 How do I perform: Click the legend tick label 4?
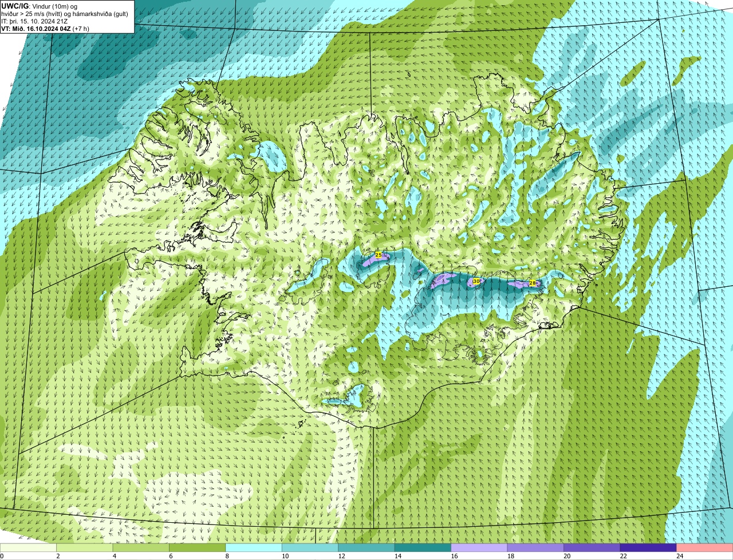[x=115, y=555]
